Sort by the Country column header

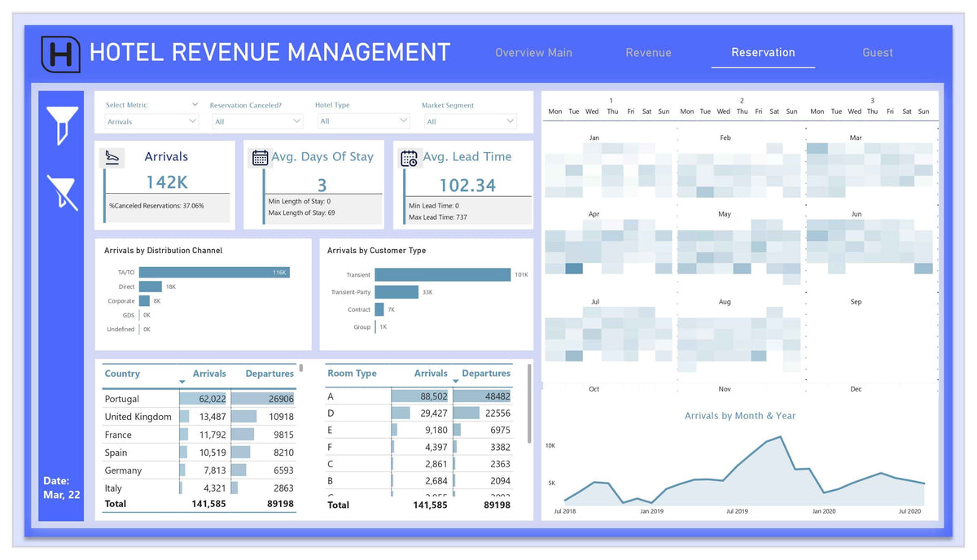(x=122, y=374)
